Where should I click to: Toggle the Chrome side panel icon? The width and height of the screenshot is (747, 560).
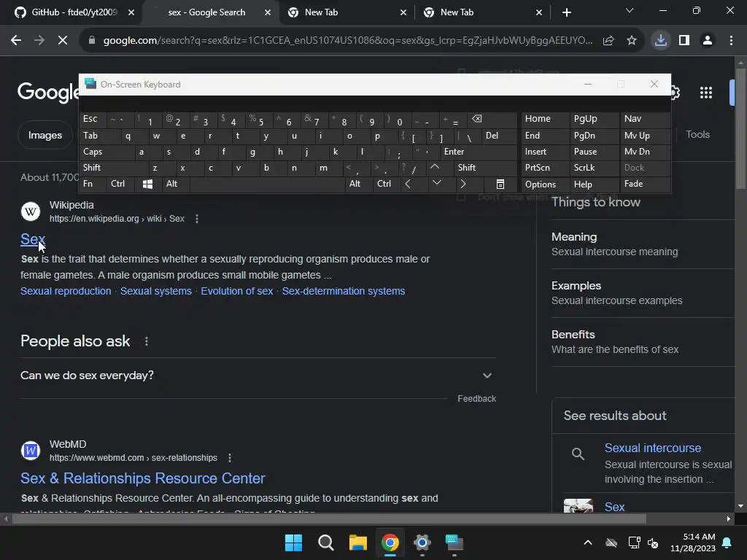click(684, 41)
